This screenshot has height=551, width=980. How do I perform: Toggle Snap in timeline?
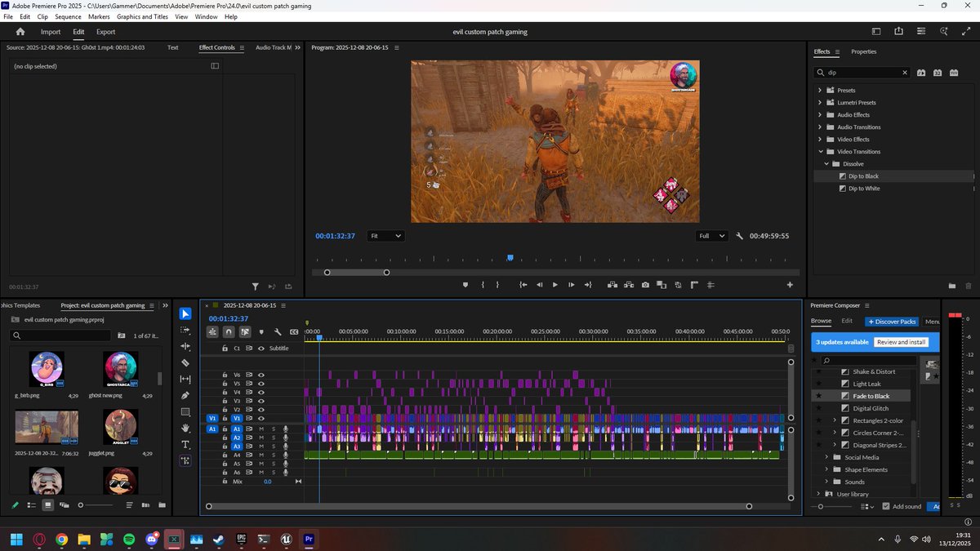coord(229,332)
